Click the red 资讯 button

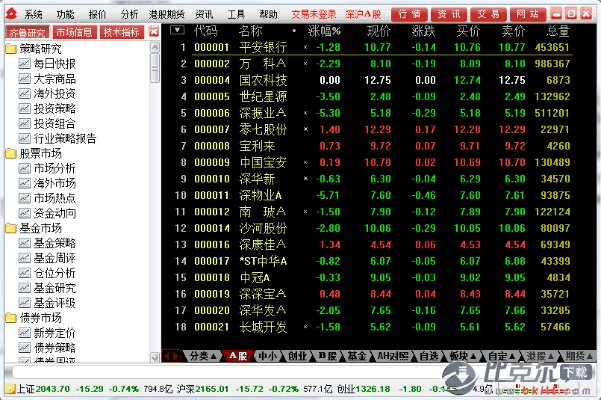tap(448, 15)
